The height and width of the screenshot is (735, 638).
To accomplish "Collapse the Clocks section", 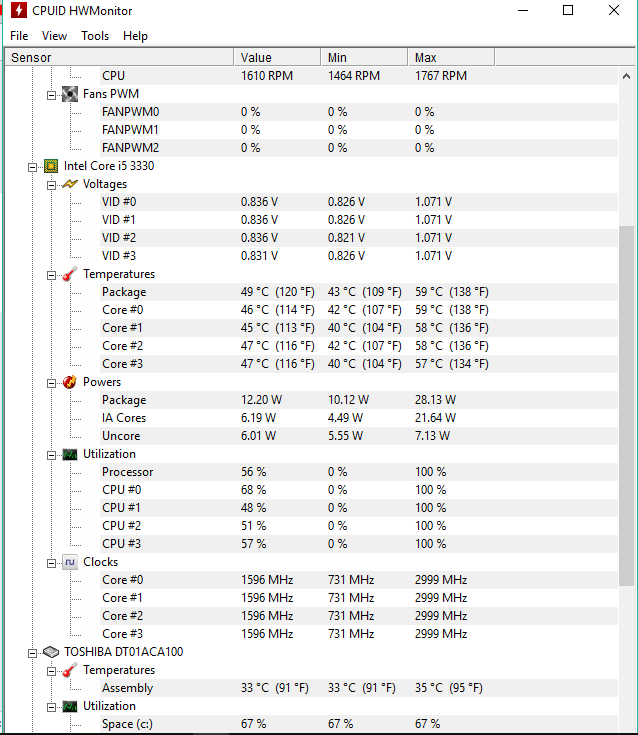I will 52,563.
